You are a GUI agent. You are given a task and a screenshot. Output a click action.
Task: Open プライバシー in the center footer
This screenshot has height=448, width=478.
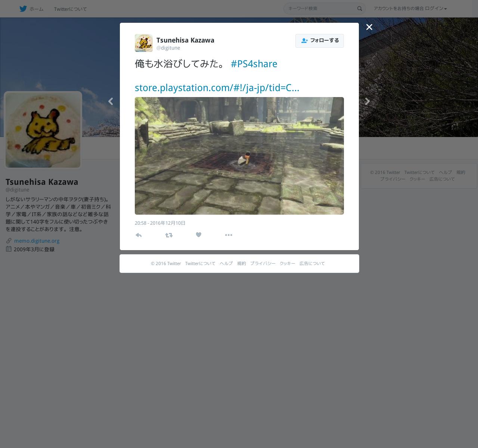[x=263, y=264]
